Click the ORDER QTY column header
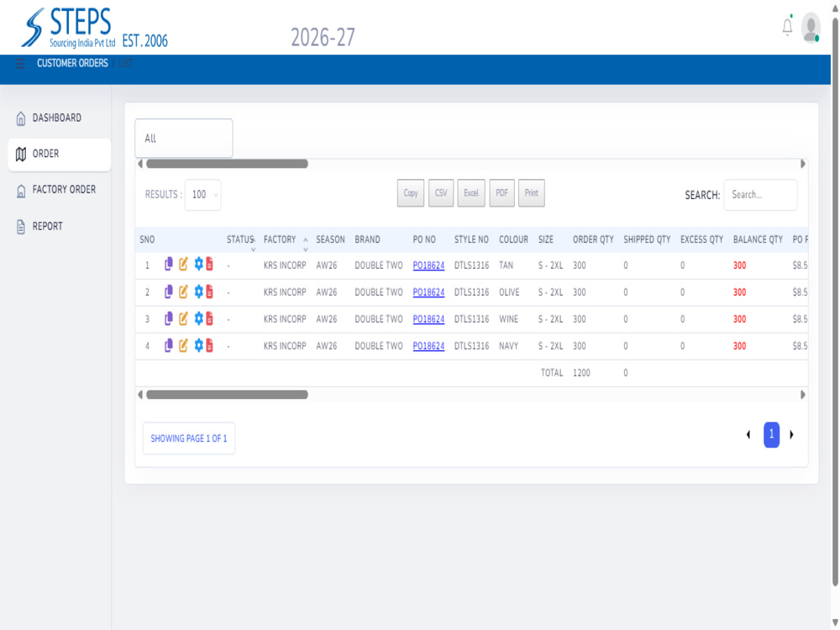Screen dimensions: 840x630 tap(593, 239)
